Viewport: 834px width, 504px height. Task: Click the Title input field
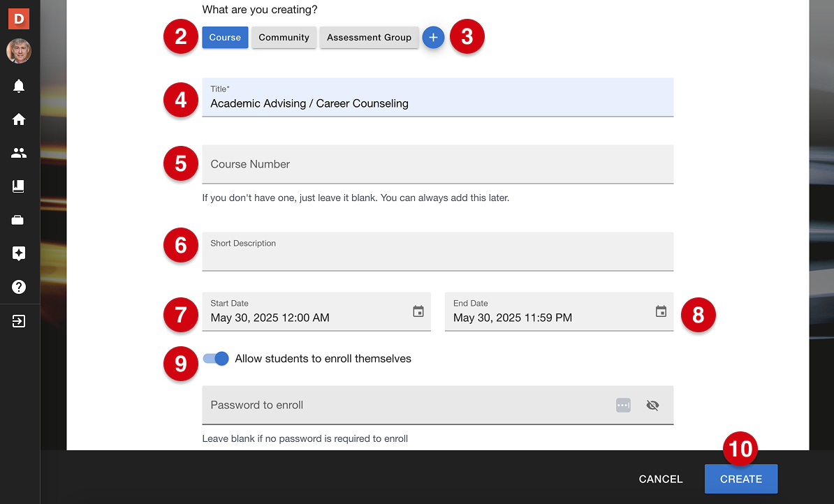438,97
